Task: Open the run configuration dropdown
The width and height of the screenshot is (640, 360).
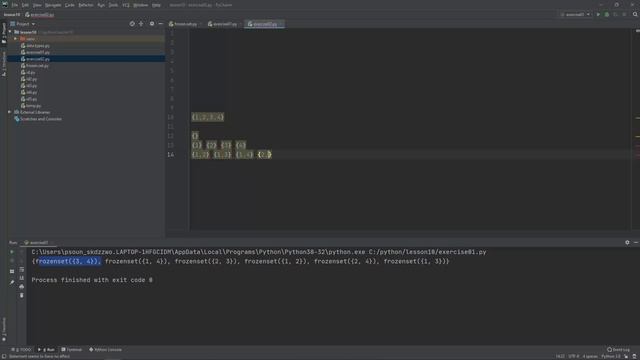Action: 576,14
